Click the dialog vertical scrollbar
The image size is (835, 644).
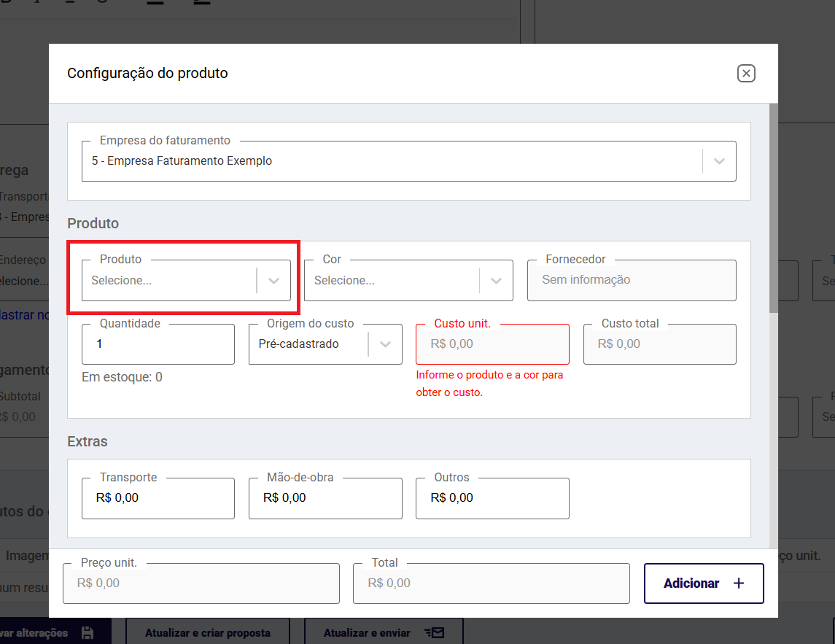[773, 208]
